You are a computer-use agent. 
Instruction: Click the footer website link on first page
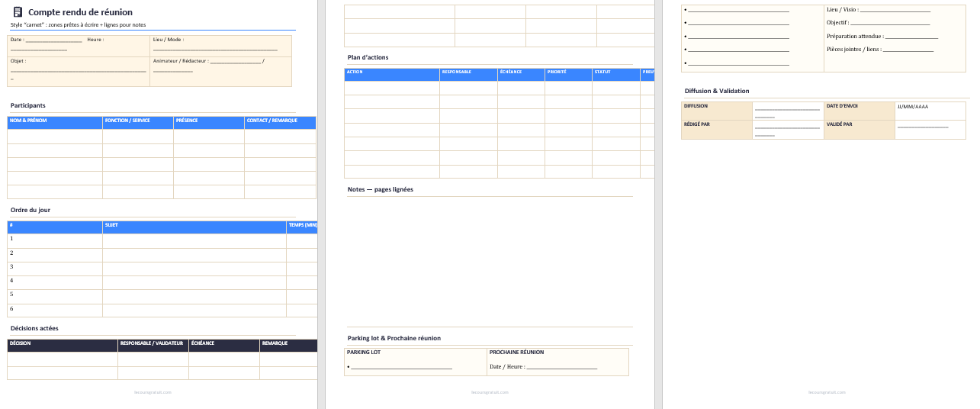153,392
